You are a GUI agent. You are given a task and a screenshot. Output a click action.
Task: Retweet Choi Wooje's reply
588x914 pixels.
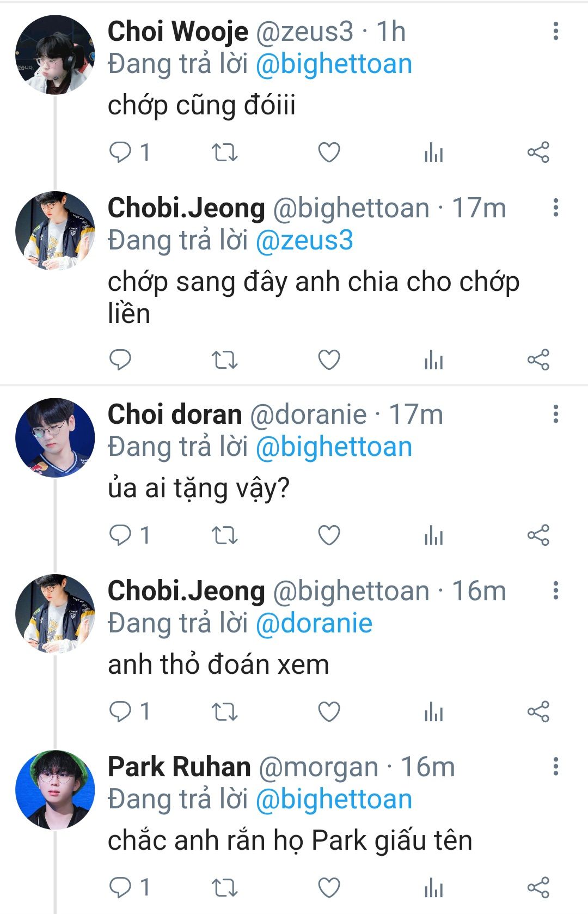coord(224,153)
